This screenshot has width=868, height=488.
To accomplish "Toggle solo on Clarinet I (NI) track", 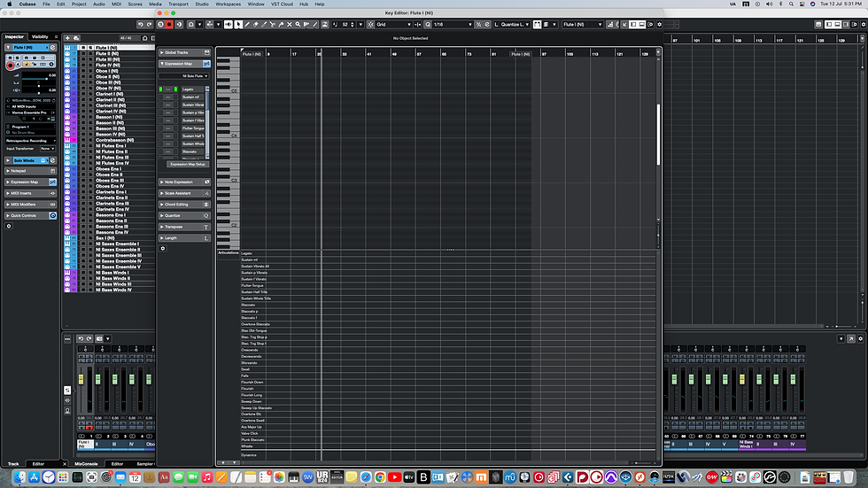I will [x=90, y=94].
